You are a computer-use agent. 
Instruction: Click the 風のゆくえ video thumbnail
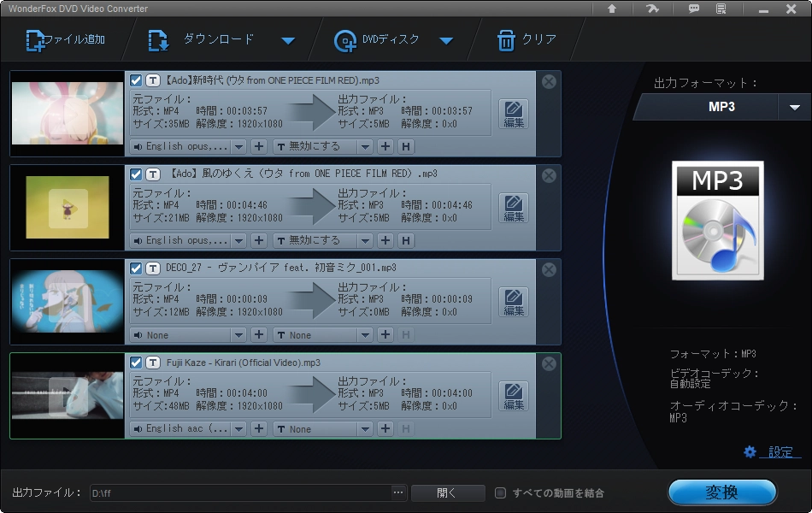68,207
